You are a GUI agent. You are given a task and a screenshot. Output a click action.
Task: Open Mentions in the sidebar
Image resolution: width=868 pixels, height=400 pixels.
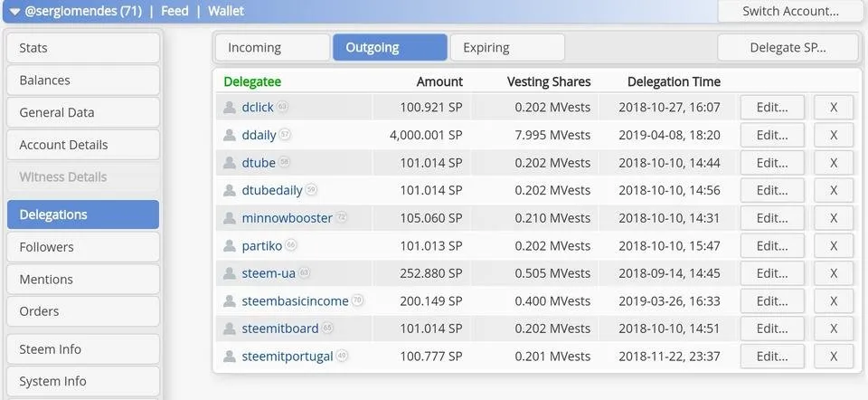click(83, 280)
